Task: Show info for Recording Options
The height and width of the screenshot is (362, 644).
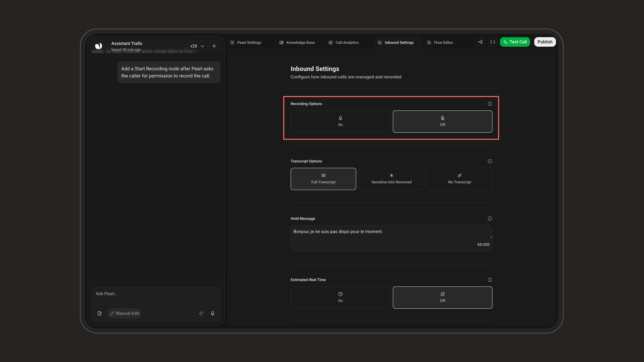Action: 490,104
